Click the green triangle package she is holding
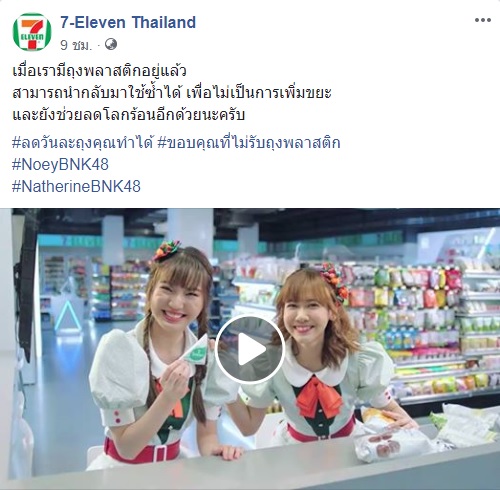This screenshot has width=500, height=490. click(197, 350)
